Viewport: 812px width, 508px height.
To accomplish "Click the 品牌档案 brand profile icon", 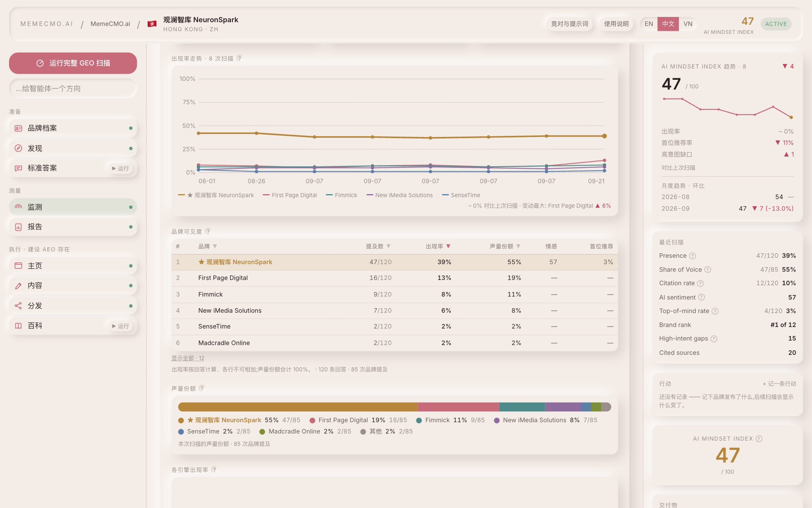I will [18, 128].
